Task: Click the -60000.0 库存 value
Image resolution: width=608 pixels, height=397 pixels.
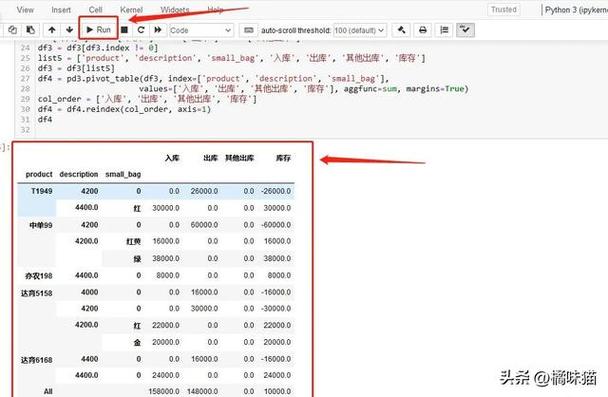Action: point(276,225)
